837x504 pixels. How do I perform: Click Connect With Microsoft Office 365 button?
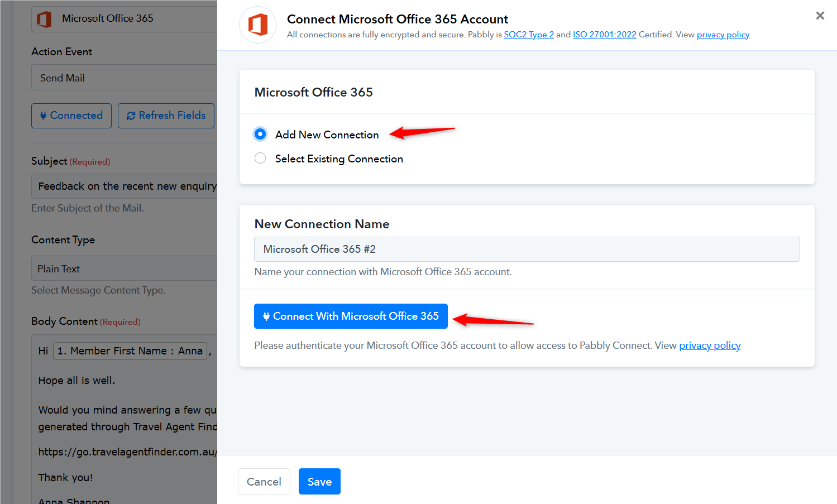[x=351, y=316]
